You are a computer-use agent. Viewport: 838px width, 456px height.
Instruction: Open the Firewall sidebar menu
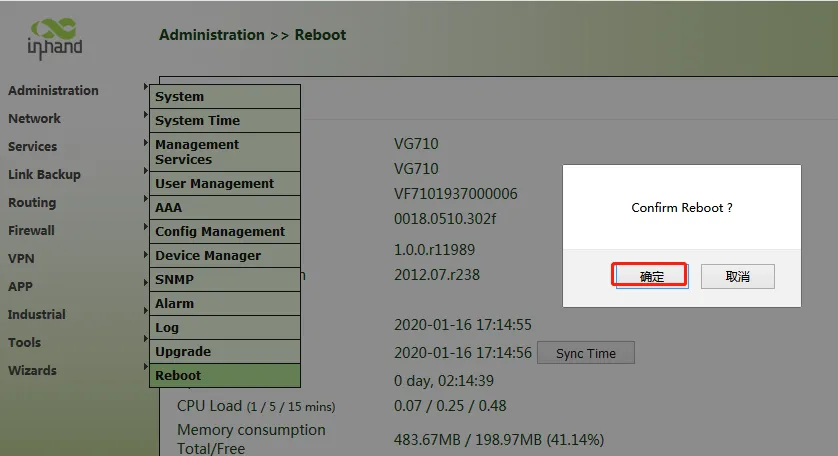(x=31, y=230)
